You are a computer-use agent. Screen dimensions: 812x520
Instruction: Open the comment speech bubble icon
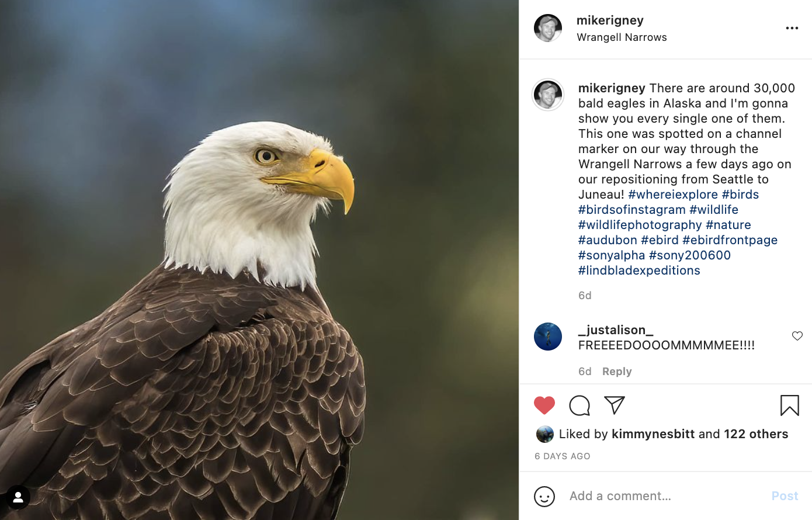click(x=579, y=405)
